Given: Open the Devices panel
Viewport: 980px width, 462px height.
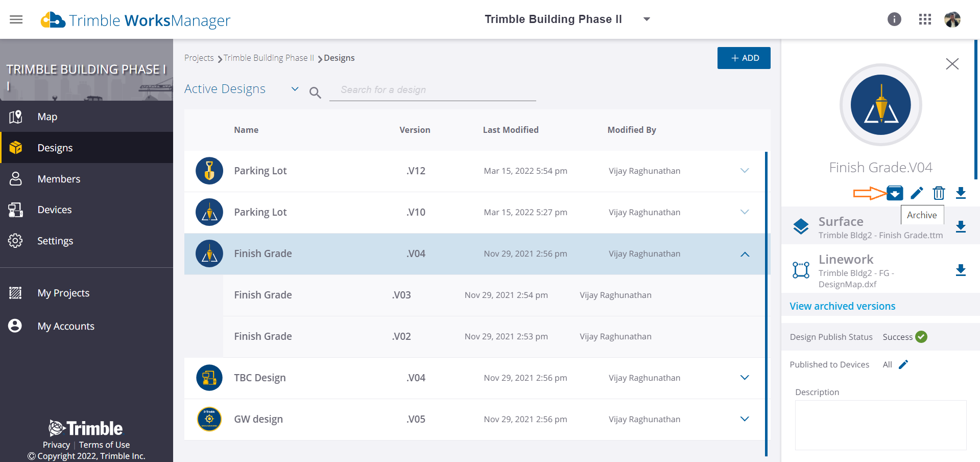Looking at the screenshot, I should click(54, 209).
